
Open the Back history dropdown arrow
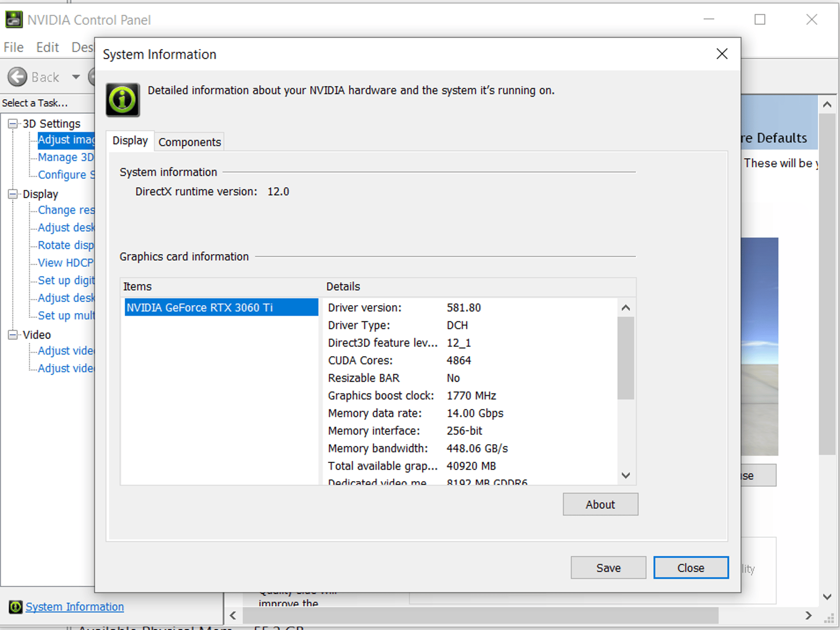(76, 77)
